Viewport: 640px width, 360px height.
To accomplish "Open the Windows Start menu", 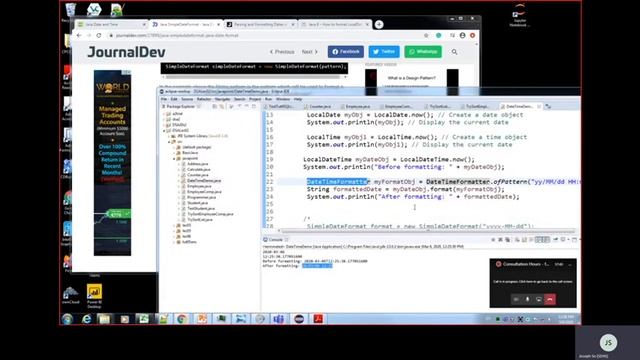I will (67, 319).
